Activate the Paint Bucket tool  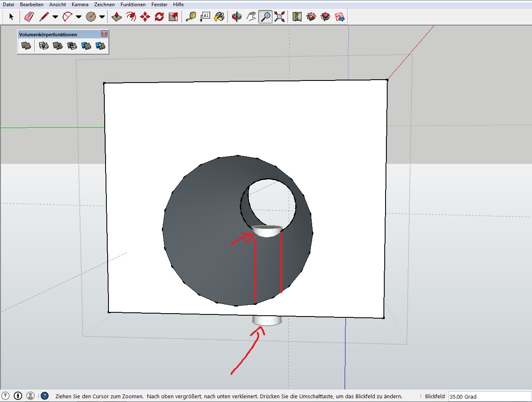219,17
